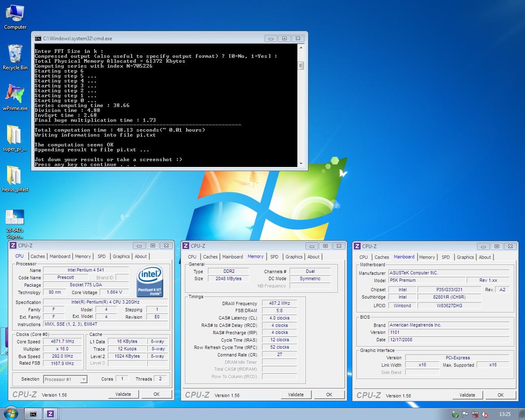Open the clock showing 13:25
525x420 pixels.
click(505, 414)
